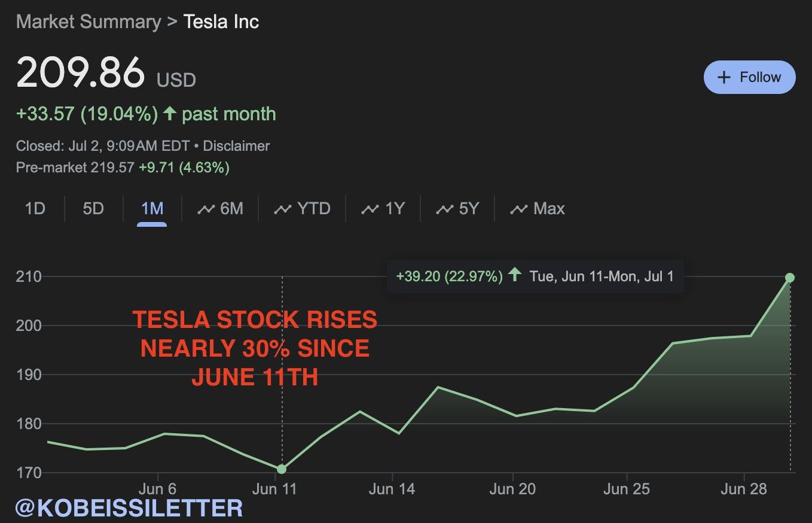Click the Jul 1 peak data point
This screenshot has height=523, width=812.
pyautogui.click(x=790, y=278)
